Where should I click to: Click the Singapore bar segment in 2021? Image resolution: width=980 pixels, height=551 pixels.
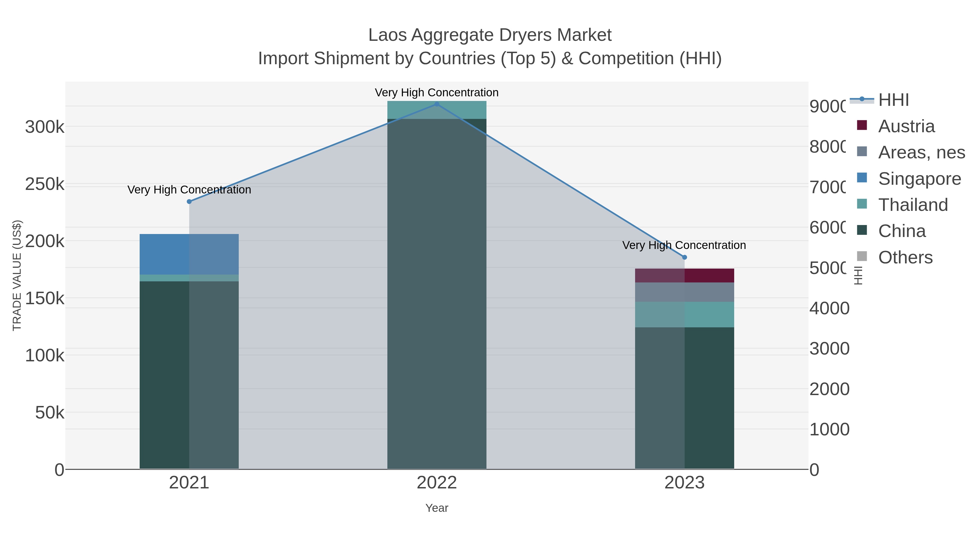(189, 254)
